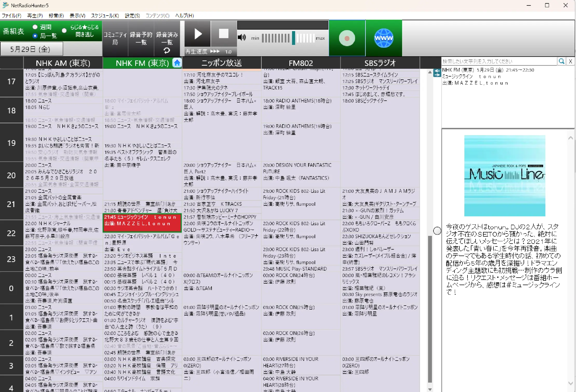
Task: Click the program table scrollbar down arrow
Action: (x=430, y=389)
